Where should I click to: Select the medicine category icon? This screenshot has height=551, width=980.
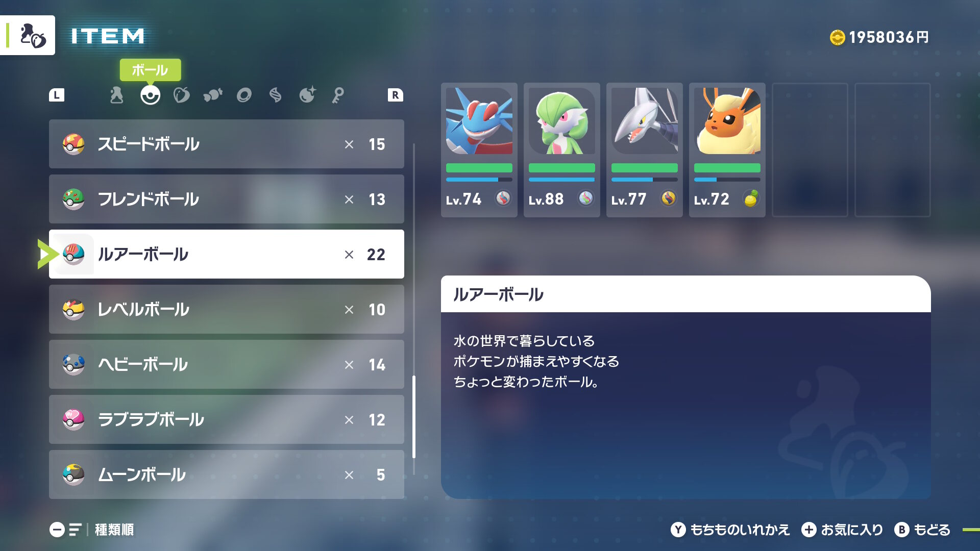(117, 95)
